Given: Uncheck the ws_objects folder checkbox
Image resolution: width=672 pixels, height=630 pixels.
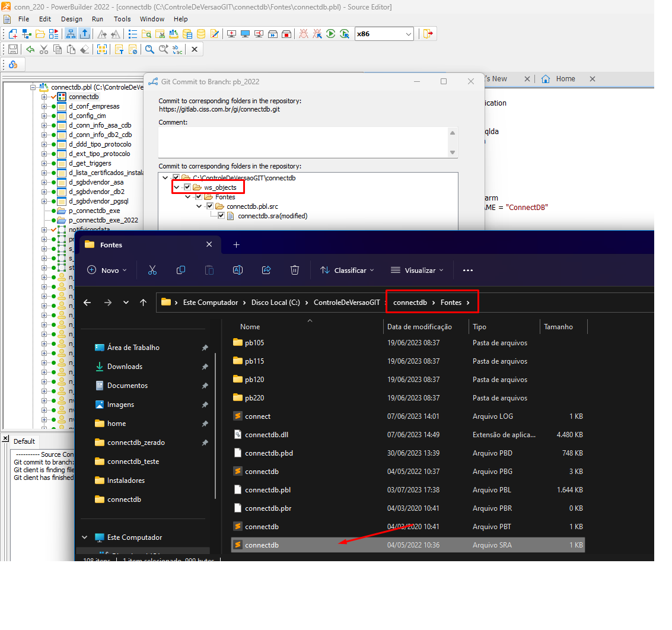Looking at the screenshot, I should pos(187,187).
